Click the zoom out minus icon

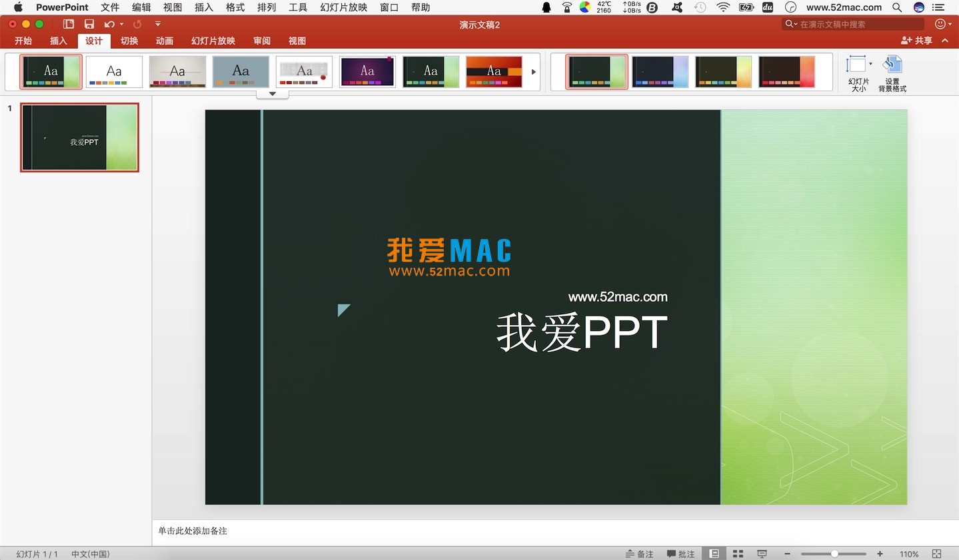tap(787, 554)
